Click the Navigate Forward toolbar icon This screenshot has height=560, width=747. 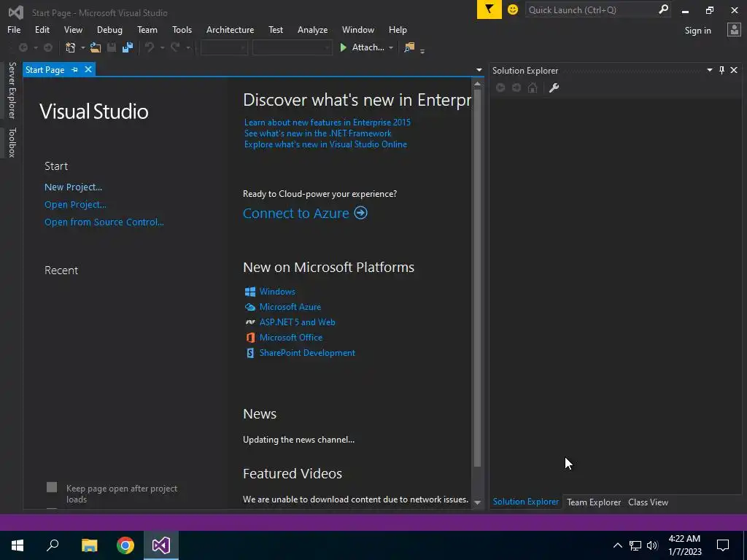(48, 47)
